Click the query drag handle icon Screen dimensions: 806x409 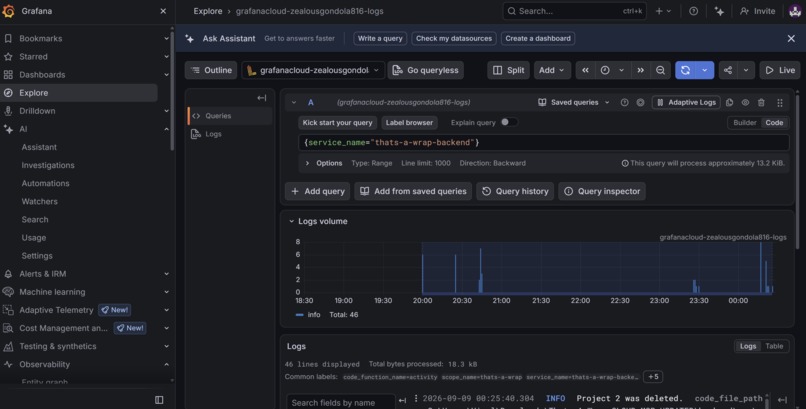(780, 103)
